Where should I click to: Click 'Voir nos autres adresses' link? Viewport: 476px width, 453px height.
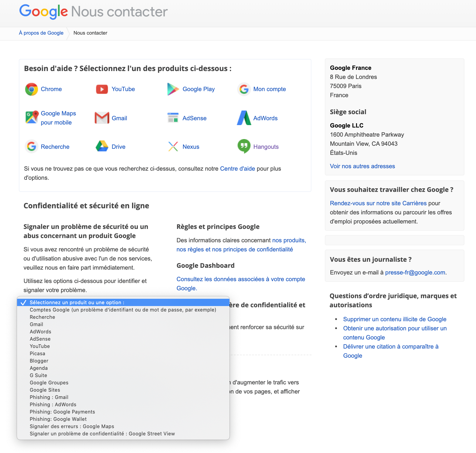[x=362, y=166]
